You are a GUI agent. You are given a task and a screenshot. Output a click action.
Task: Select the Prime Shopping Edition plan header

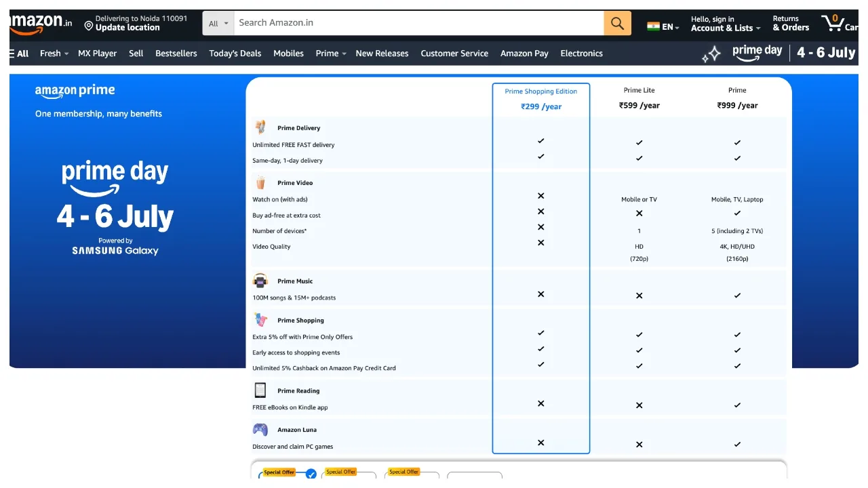click(x=541, y=99)
